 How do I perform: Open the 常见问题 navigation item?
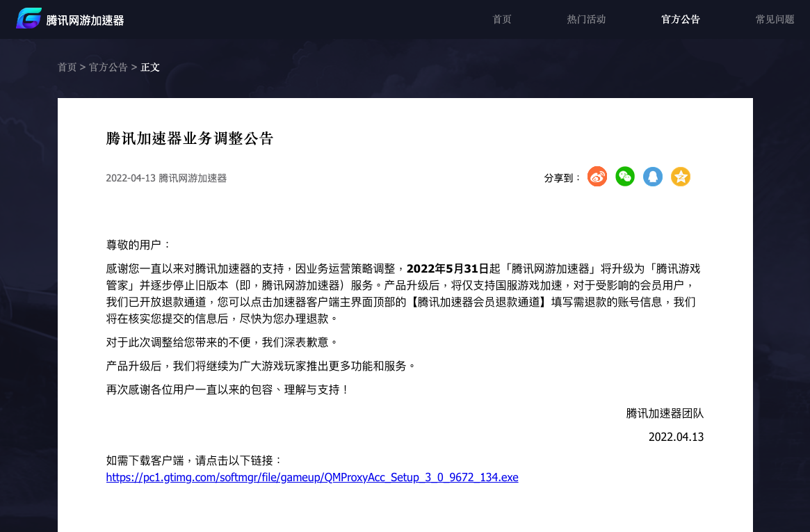point(775,19)
